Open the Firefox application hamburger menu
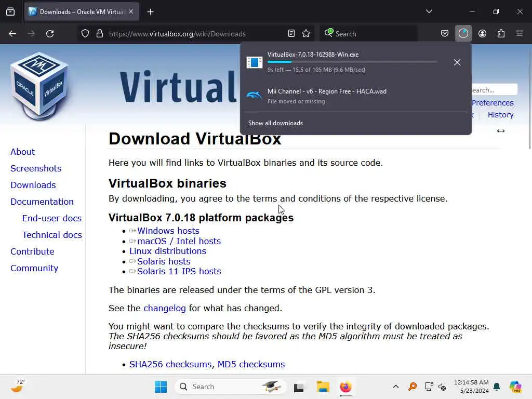Viewport: 532px width, 399px height. [x=520, y=33]
